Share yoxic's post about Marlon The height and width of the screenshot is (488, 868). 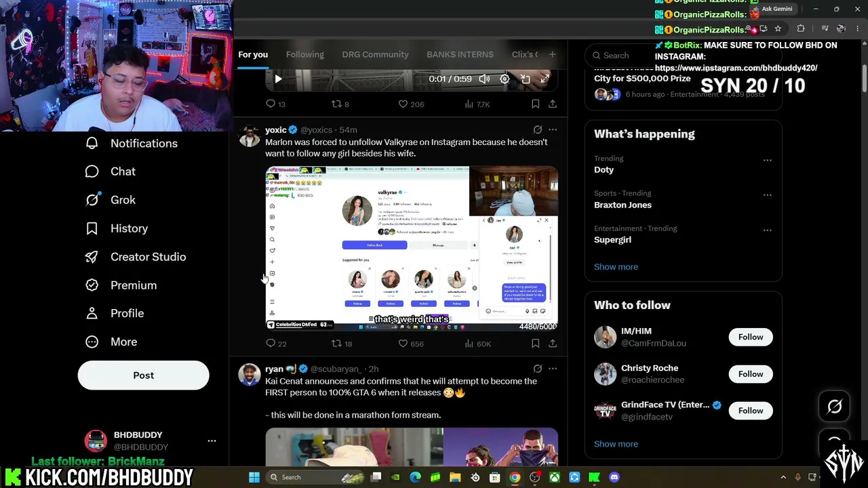[553, 344]
